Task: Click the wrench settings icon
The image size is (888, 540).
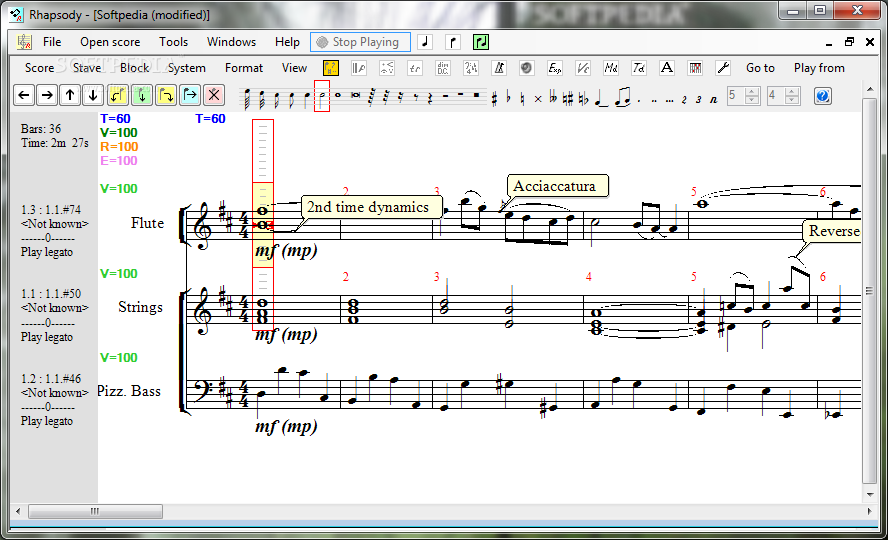Action: pos(723,68)
